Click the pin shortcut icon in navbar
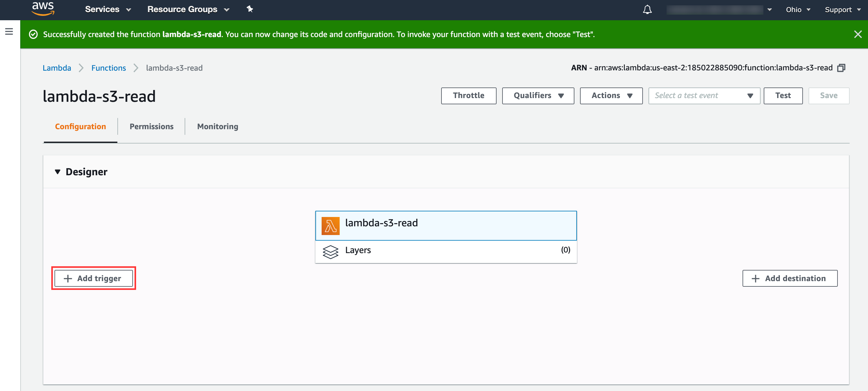Screen dimensions: 868x391 [250, 9]
